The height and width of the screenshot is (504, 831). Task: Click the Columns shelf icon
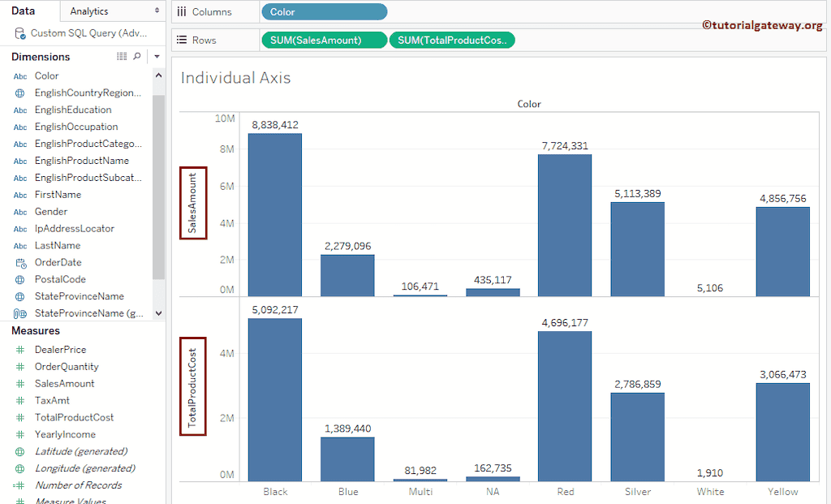pyautogui.click(x=180, y=11)
